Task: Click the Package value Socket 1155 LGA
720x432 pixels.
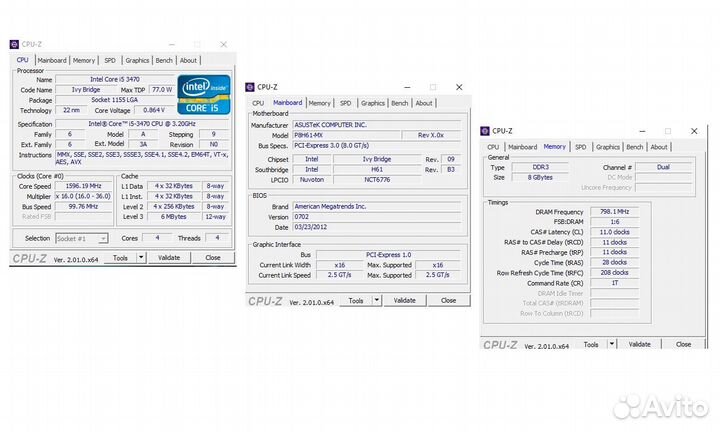Action: pyautogui.click(x=115, y=100)
